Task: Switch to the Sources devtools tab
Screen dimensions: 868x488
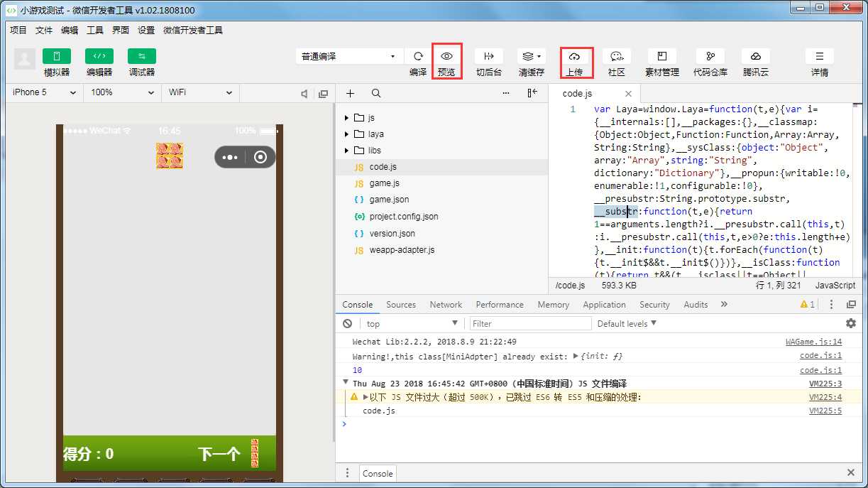Action: pyautogui.click(x=401, y=304)
